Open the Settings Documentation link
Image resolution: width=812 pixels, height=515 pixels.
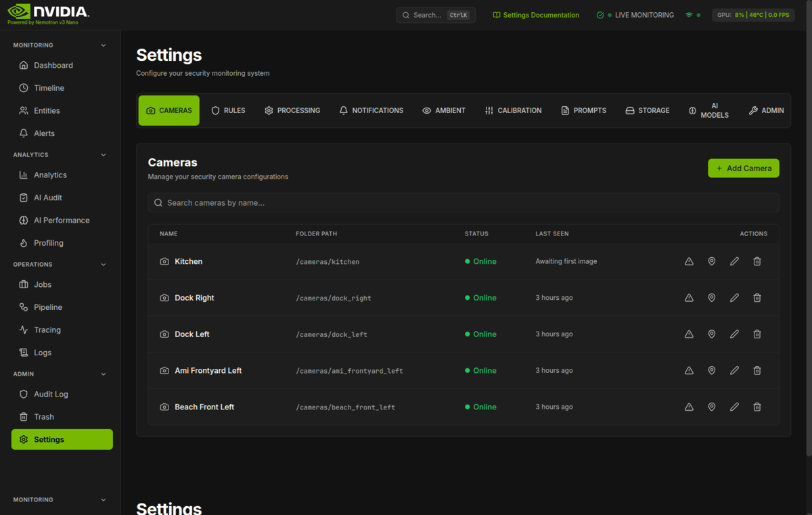tap(536, 14)
